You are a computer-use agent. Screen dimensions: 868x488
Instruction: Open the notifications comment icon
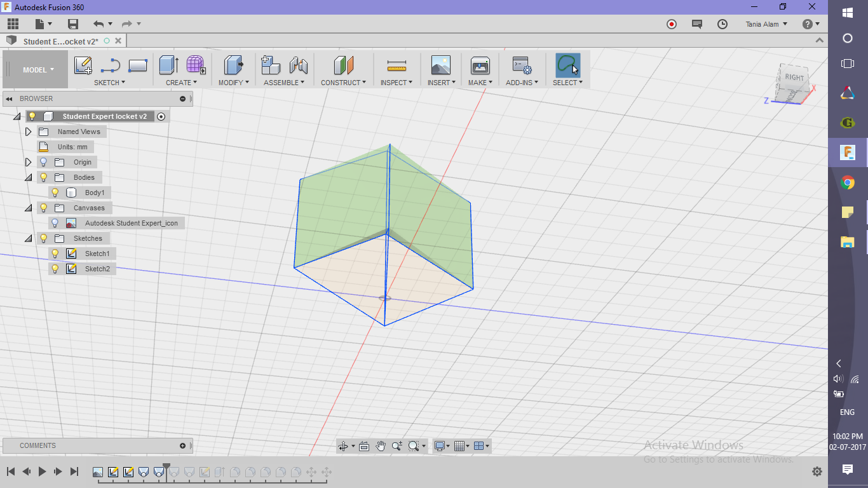click(697, 24)
